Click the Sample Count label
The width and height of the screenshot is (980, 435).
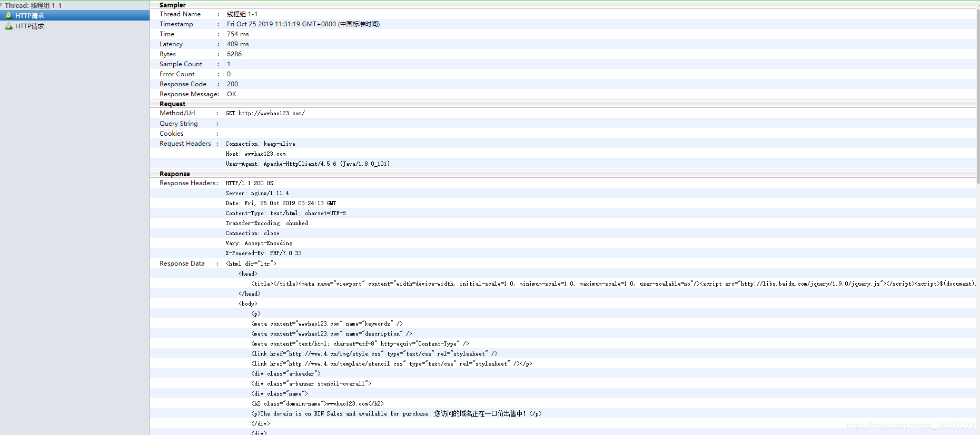coord(181,64)
